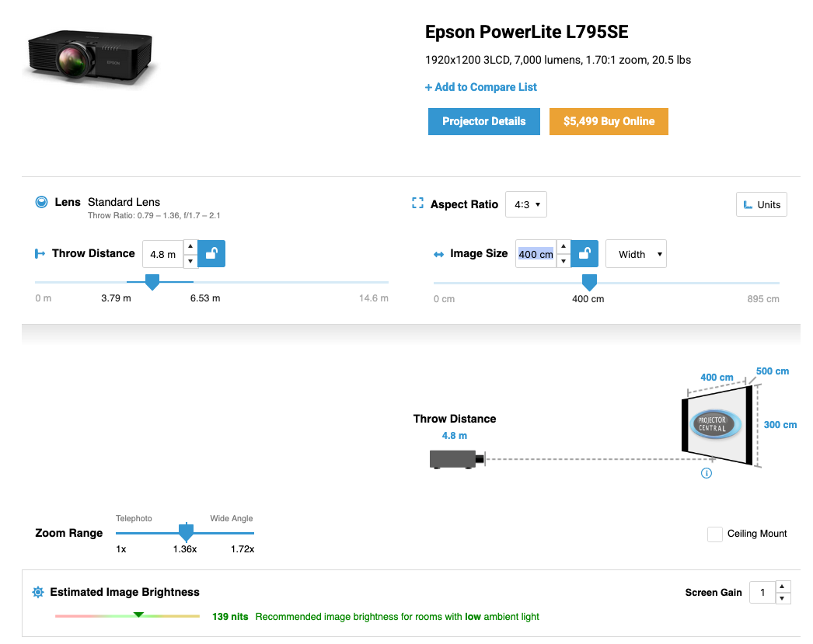This screenshot has width=813, height=644.
Task: Click the $5,499 Buy Online button
Action: (609, 121)
